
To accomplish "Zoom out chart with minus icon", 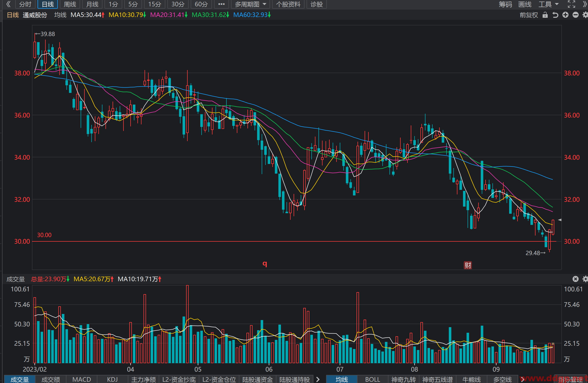I will coord(576,15).
